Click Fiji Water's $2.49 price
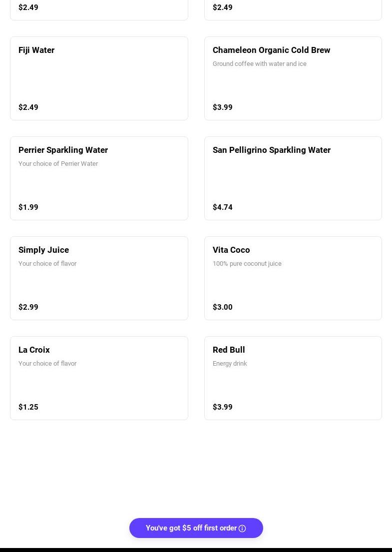 click(28, 107)
